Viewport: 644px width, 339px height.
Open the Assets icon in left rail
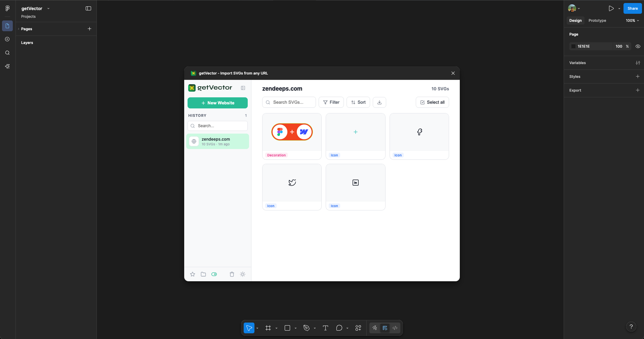(7, 39)
